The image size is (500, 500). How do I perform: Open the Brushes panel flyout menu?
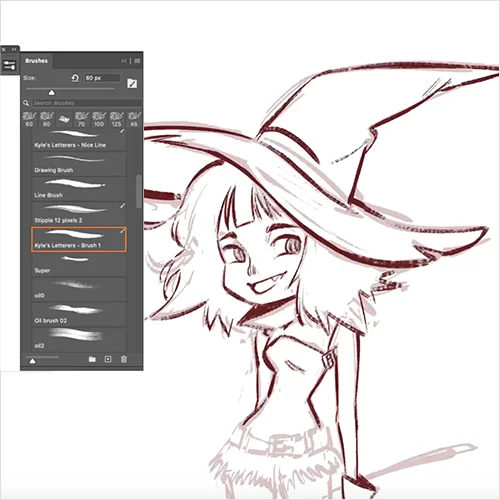pyautogui.click(x=137, y=61)
